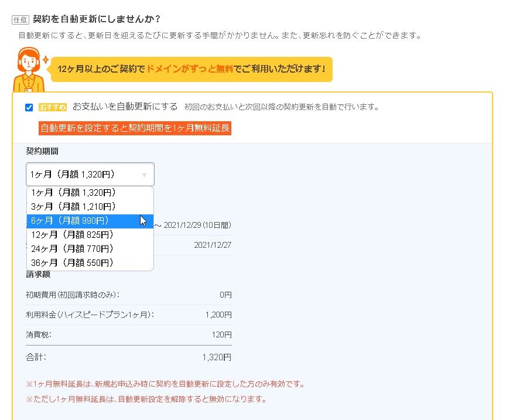This screenshot has height=420, width=506.
Task: Click the red 1ヶ月無料延長 auto-renewal banner
Action: [135, 128]
